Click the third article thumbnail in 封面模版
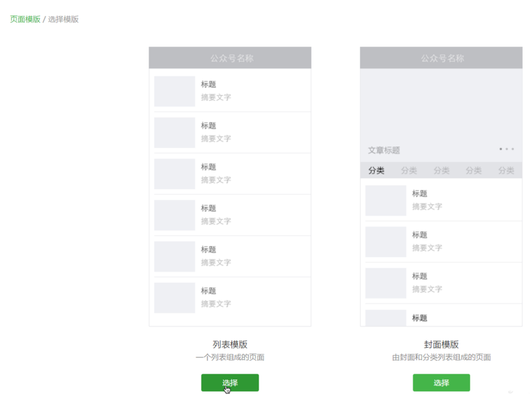Image resolution: width=532 pixels, height=408 pixels. point(385,283)
